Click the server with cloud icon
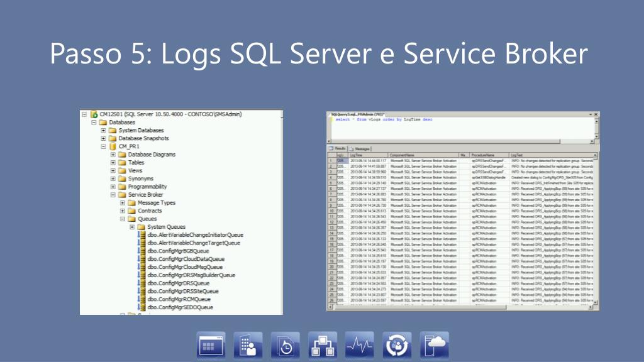 (434, 345)
